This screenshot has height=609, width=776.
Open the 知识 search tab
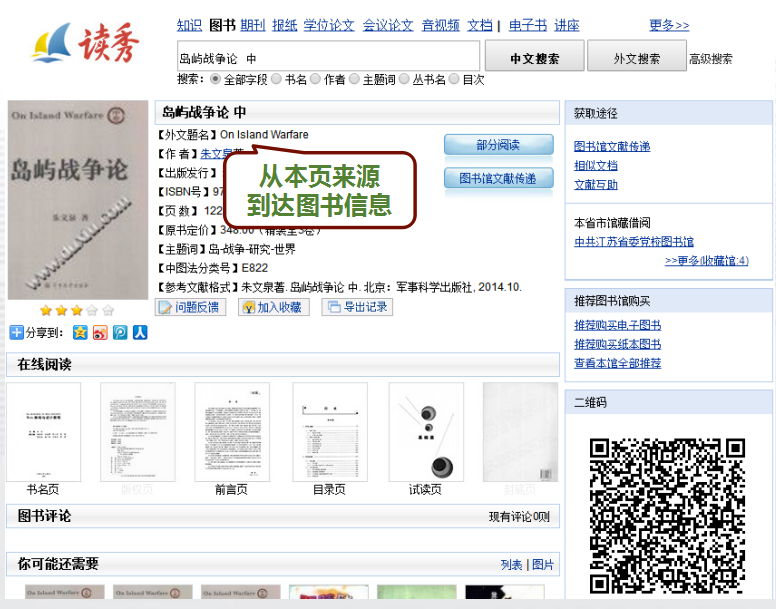point(190,25)
